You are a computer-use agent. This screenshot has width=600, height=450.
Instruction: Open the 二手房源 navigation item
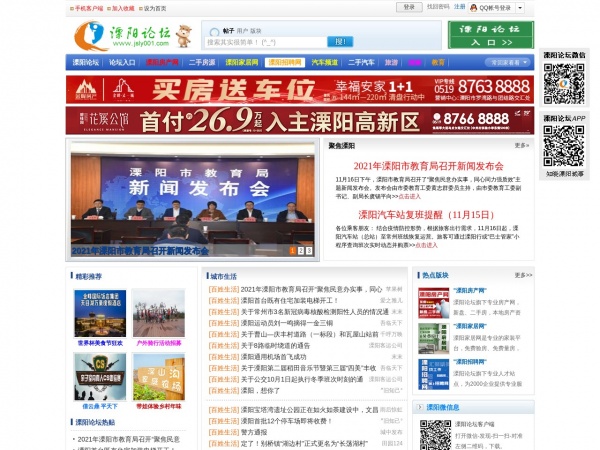click(202, 62)
